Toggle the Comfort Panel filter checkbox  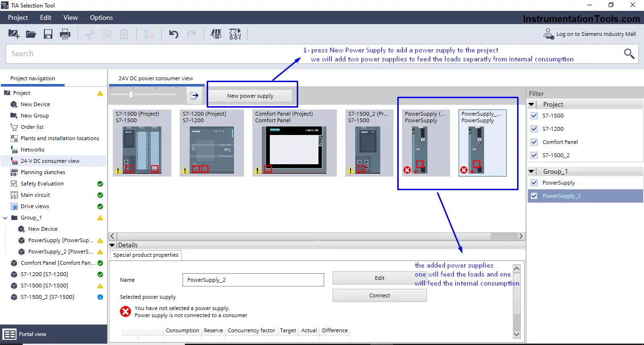click(x=534, y=142)
